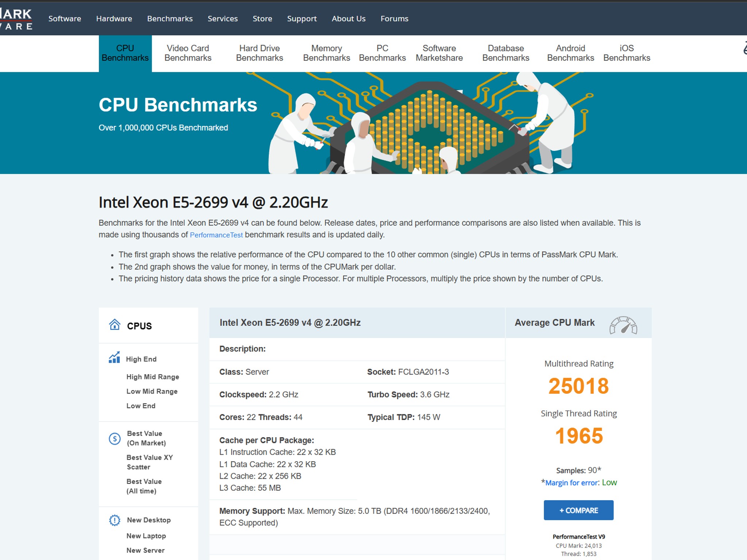Open Best Value XY Scatter chart

coord(150,462)
